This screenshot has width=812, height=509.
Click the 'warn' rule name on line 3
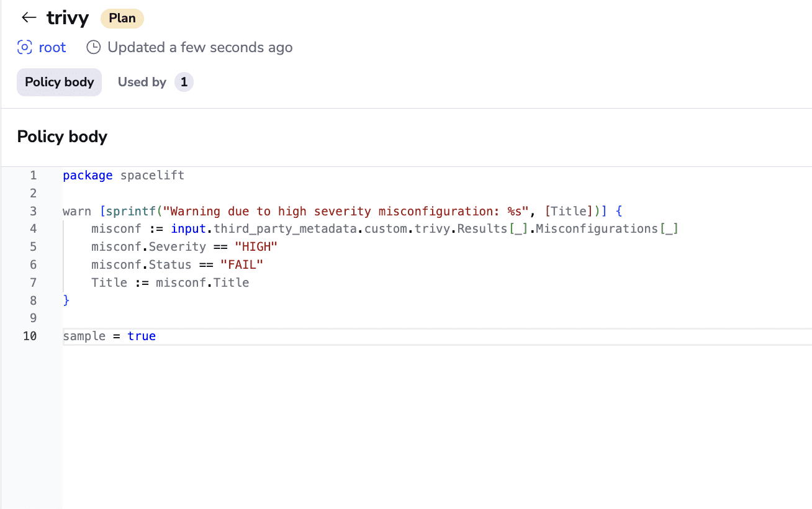click(x=77, y=211)
